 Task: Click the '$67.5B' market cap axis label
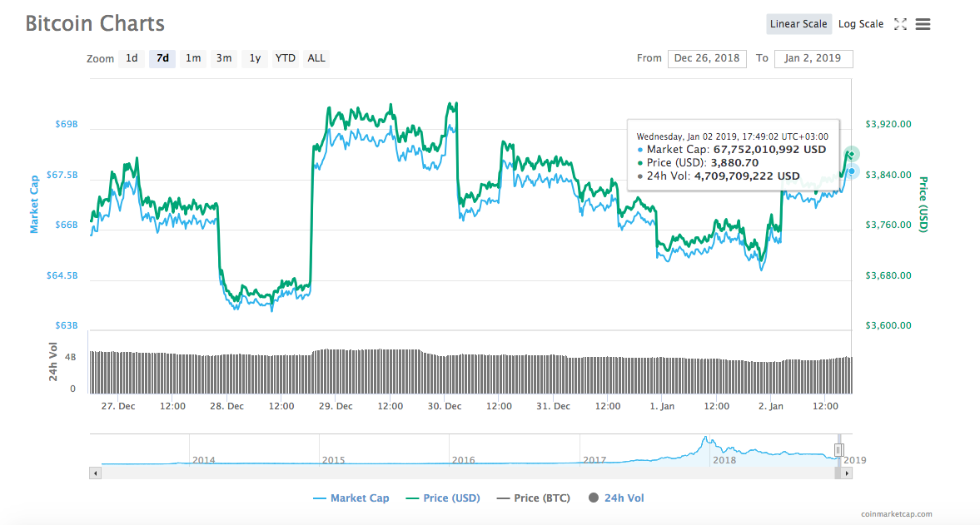[62, 175]
